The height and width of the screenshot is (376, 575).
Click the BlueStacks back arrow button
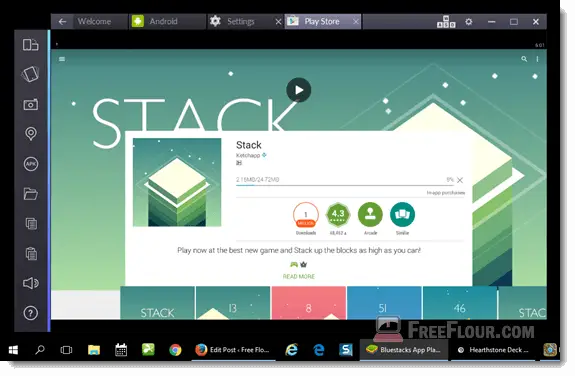pyautogui.click(x=62, y=22)
